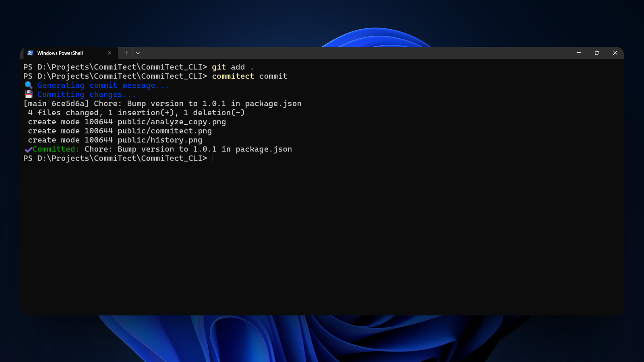Click the PowerShell icon on the tab

(x=30, y=53)
